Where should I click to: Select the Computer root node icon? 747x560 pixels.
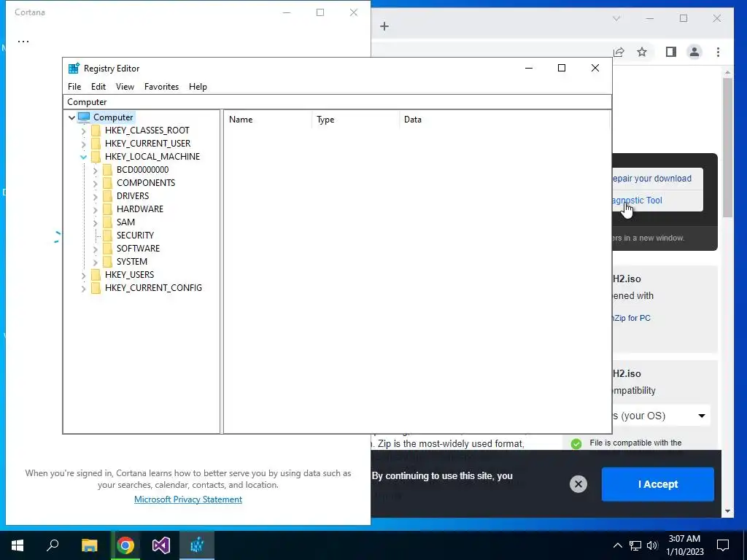click(84, 117)
